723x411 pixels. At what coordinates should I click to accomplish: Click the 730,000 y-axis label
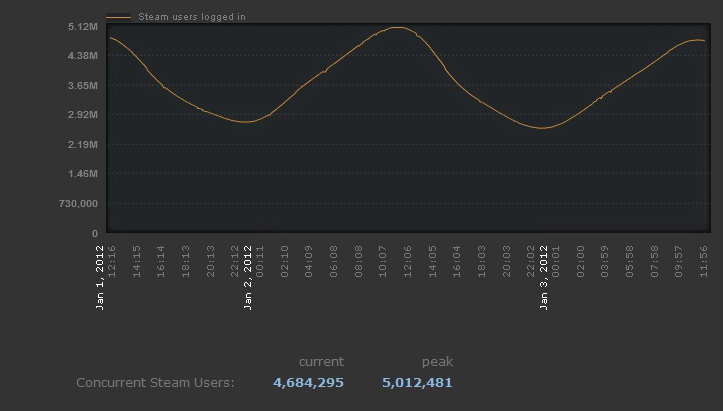coord(76,204)
